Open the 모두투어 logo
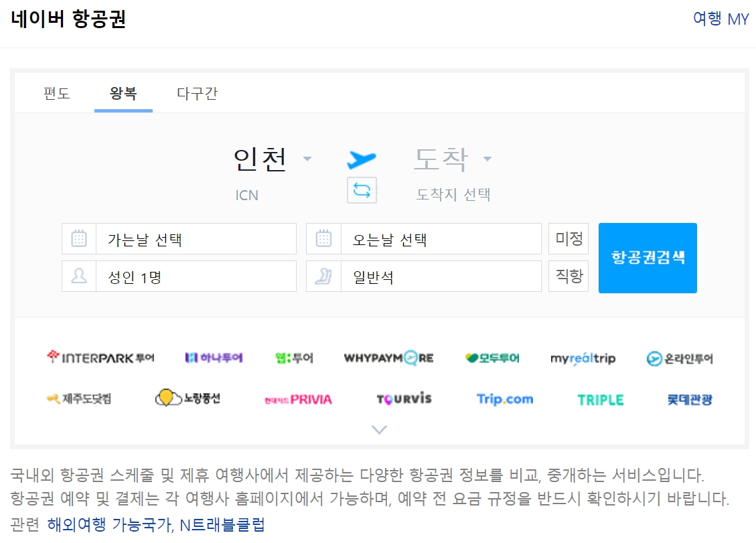The width and height of the screenshot is (756, 543). [492, 358]
